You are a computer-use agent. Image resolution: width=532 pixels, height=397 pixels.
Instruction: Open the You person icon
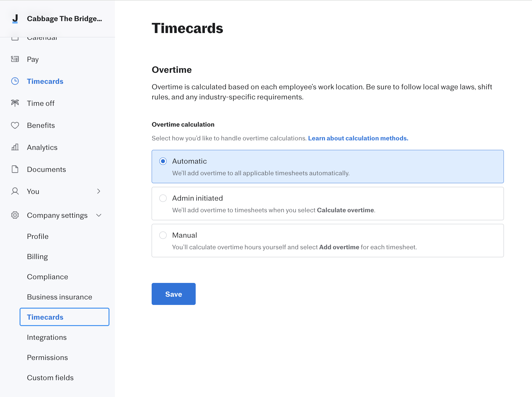pos(15,191)
